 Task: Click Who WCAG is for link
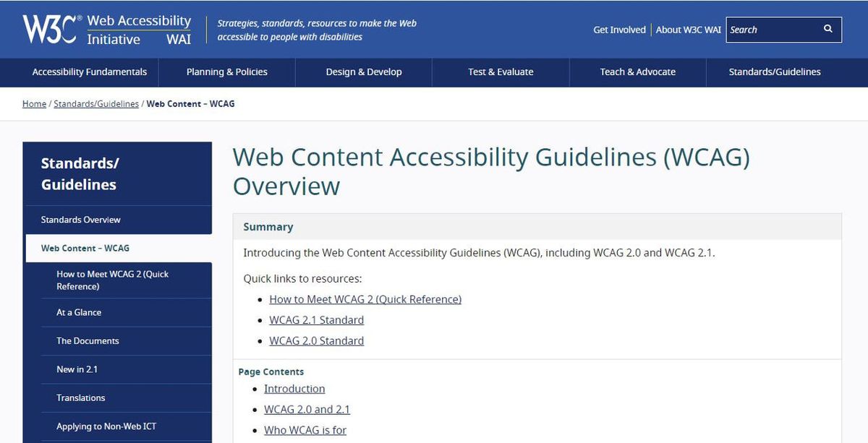click(x=305, y=429)
